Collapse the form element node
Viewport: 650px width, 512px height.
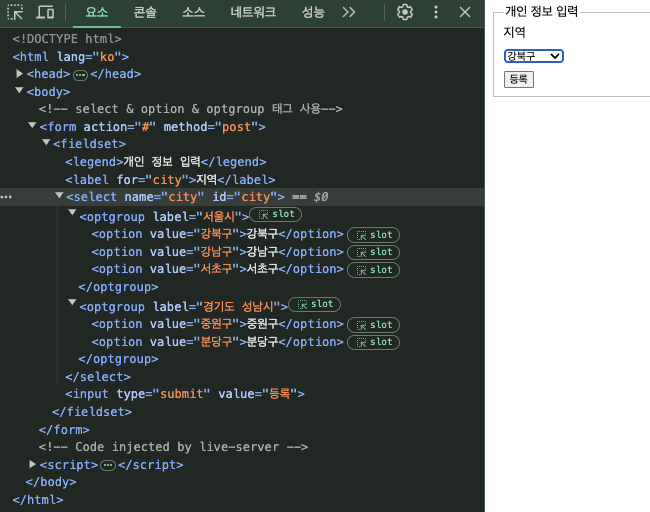tap(32, 125)
